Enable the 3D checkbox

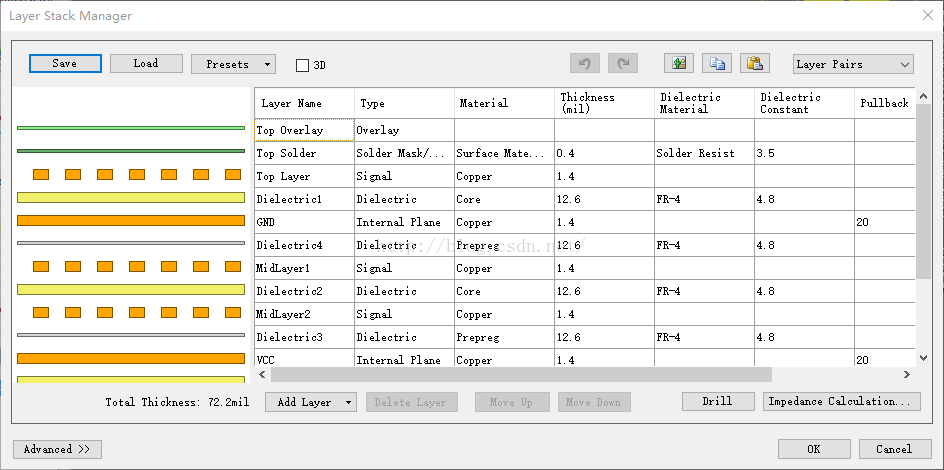tap(302, 65)
